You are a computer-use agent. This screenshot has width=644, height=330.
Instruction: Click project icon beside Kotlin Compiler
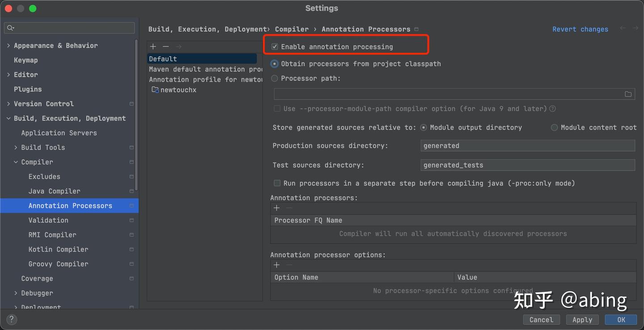coord(131,249)
